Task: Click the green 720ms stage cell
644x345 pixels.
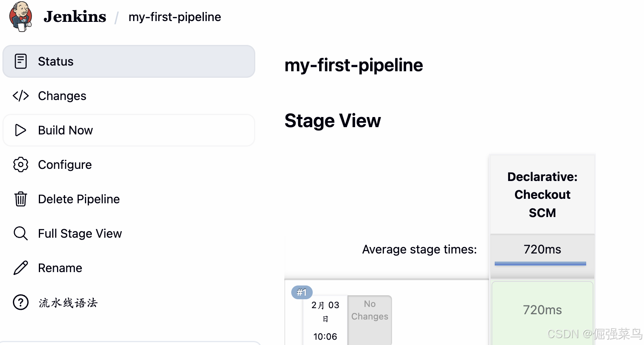Action: (x=542, y=310)
